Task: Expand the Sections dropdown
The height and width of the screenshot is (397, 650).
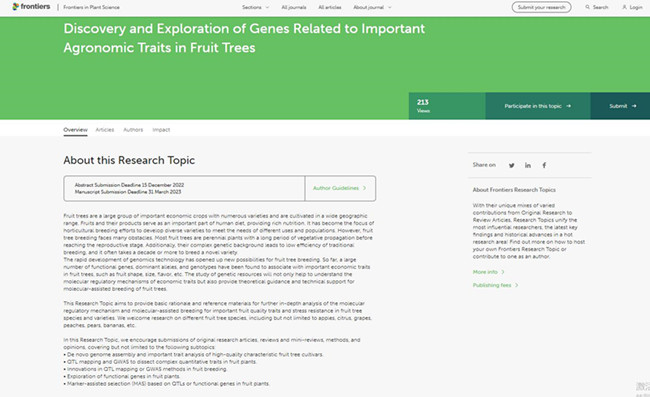Action: click(255, 7)
